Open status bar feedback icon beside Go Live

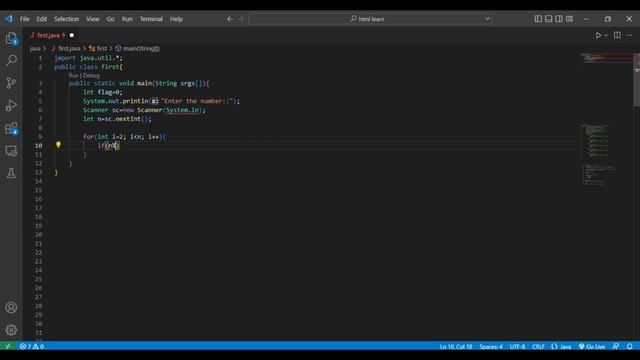pos(616,346)
